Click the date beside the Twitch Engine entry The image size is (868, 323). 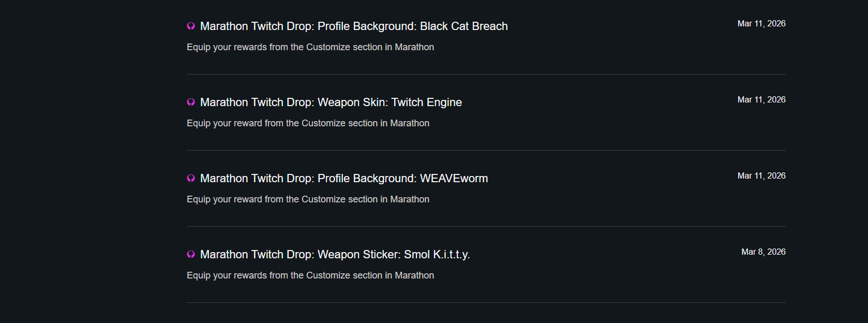pos(761,100)
